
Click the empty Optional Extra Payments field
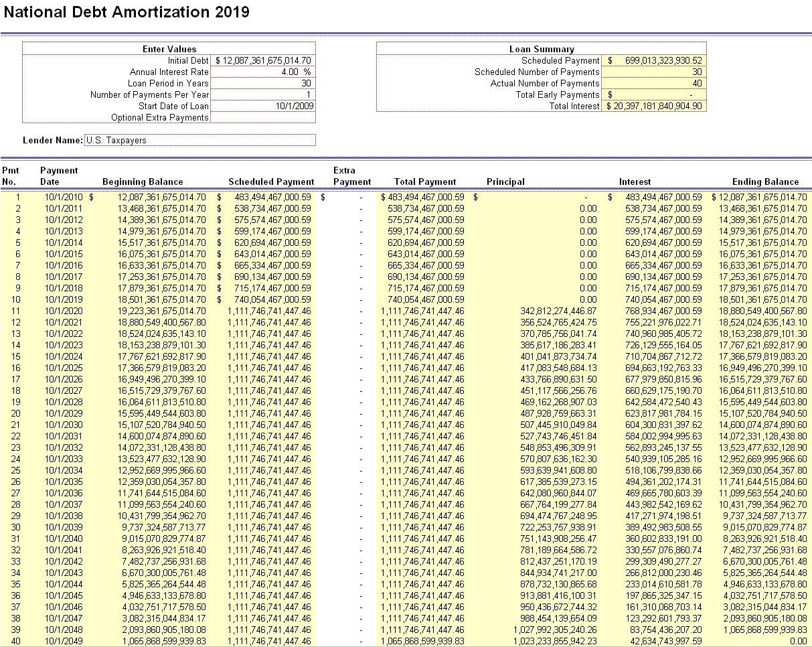click(x=262, y=117)
